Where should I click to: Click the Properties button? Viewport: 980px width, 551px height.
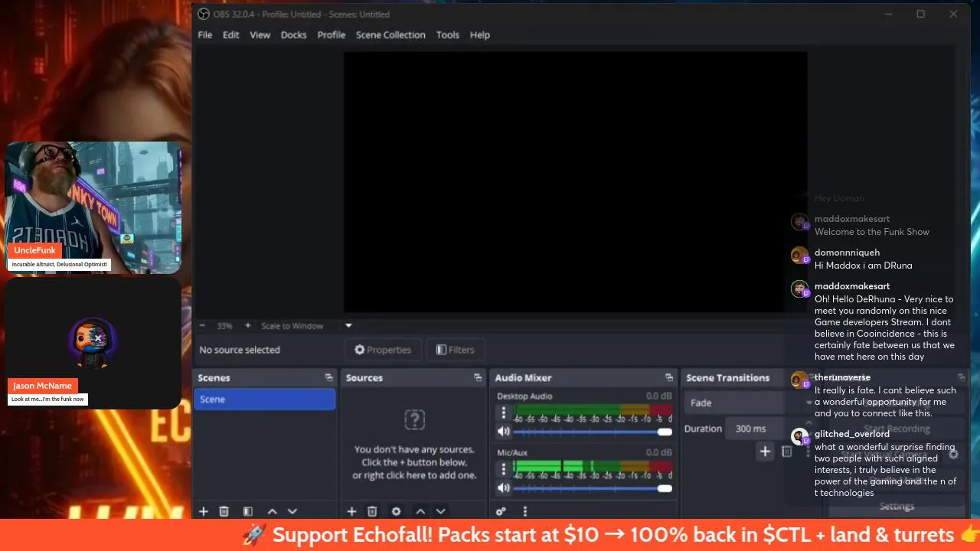(383, 350)
